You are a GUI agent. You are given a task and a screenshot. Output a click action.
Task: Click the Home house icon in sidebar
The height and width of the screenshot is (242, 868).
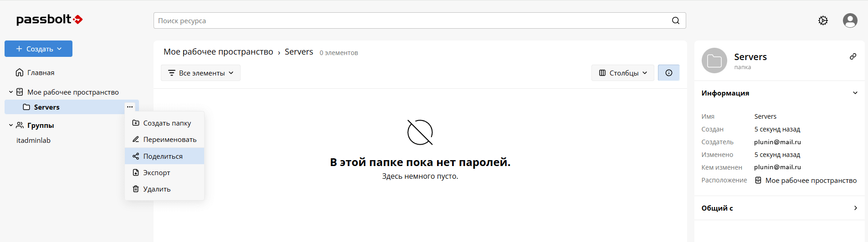[20, 72]
